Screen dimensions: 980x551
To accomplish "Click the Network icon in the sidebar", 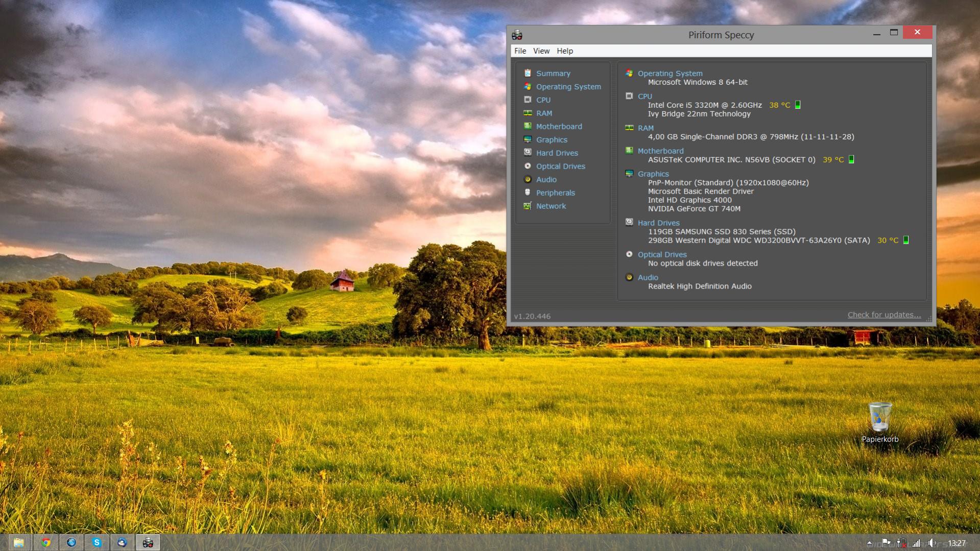I will (x=528, y=206).
